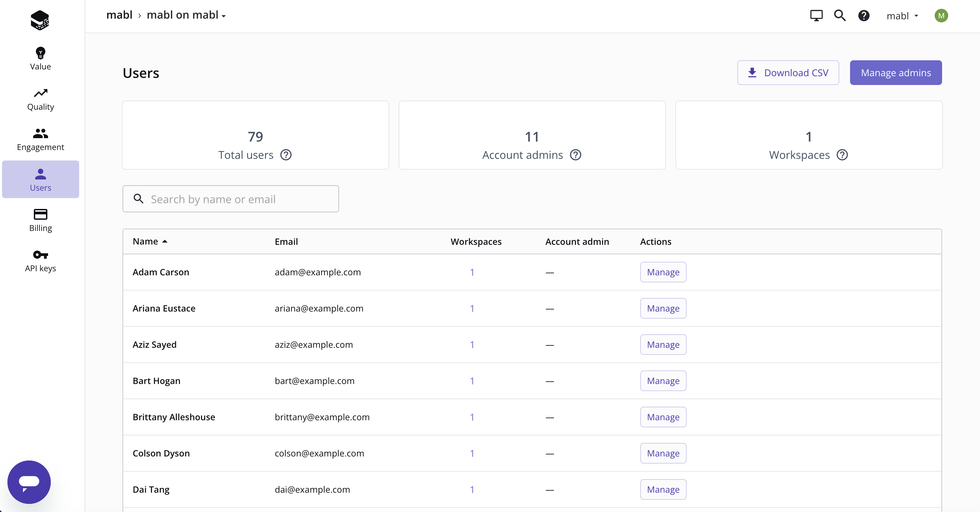This screenshot has width=980, height=512.
Task: Open Aziz Sayed's workspaces count link
Action: click(x=472, y=344)
